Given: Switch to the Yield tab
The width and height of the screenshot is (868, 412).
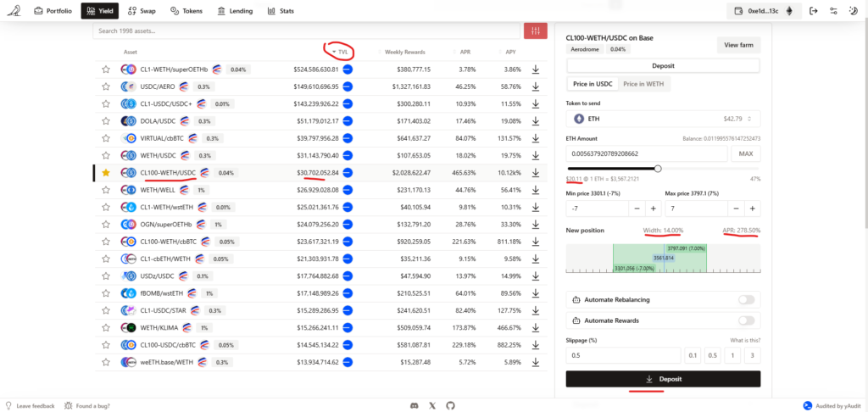Looking at the screenshot, I should click(x=100, y=10).
